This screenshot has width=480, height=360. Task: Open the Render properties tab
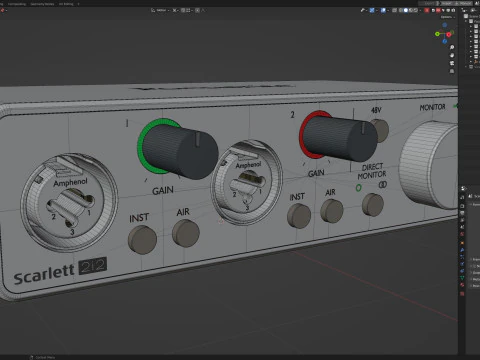click(462, 206)
